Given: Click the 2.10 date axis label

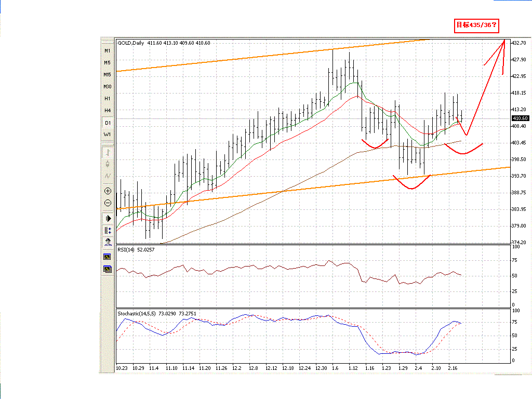Looking at the screenshot, I should [436, 368].
